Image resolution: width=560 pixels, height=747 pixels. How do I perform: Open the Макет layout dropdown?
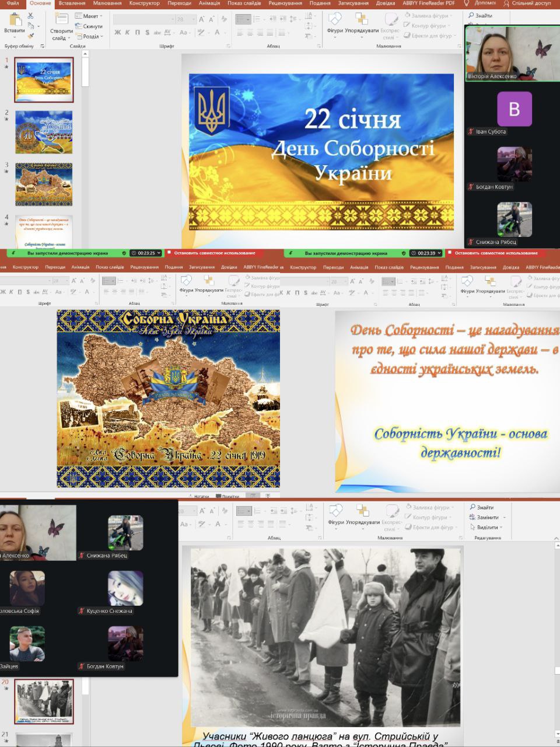click(90, 16)
